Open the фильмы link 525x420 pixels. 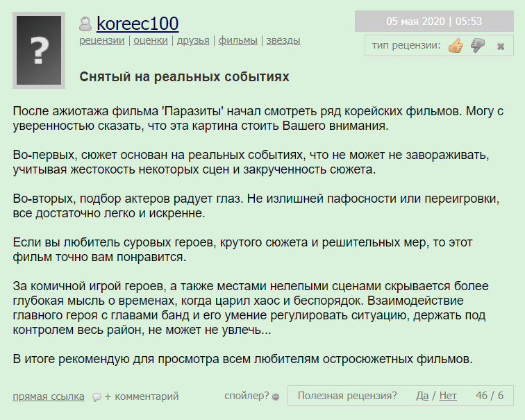(237, 40)
